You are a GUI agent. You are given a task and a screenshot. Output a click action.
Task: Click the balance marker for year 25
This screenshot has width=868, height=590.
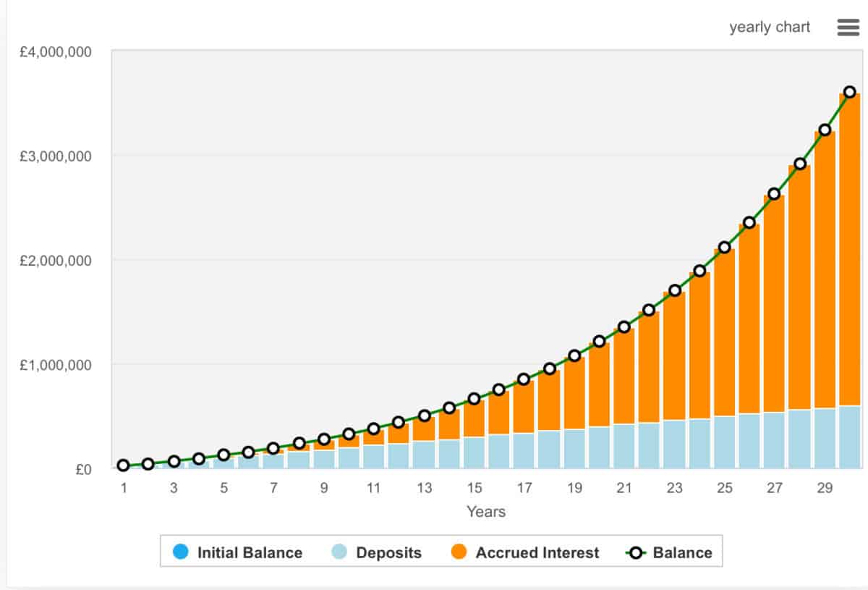tap(725, 248)
